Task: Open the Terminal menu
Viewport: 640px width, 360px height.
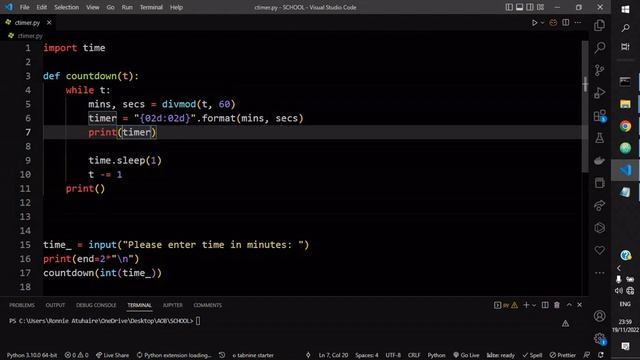Action: tap(151, 7)
